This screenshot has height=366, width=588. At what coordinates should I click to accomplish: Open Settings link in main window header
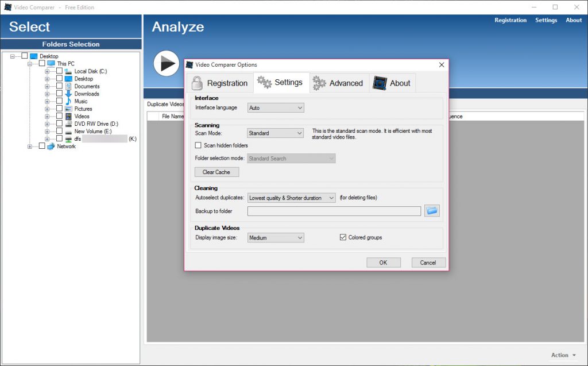(x=546, y=20)
